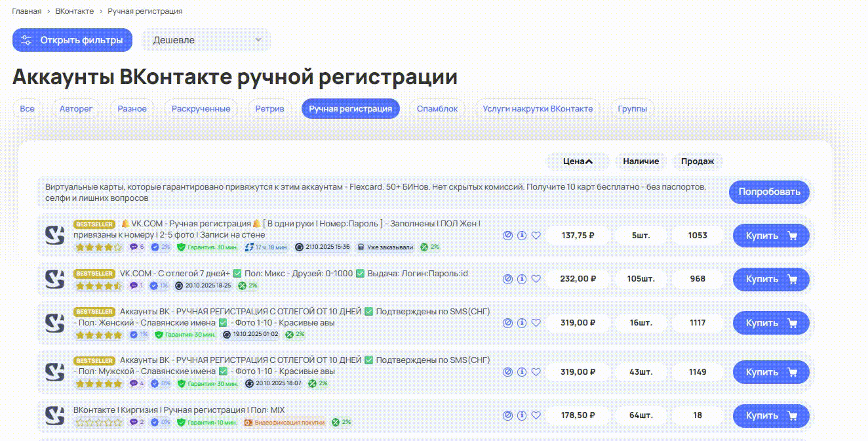The height and width of the screenshot is (441, 868).
Task: Click the guarantee shield icon on Женский listing
Action: (x=158, y=335)
